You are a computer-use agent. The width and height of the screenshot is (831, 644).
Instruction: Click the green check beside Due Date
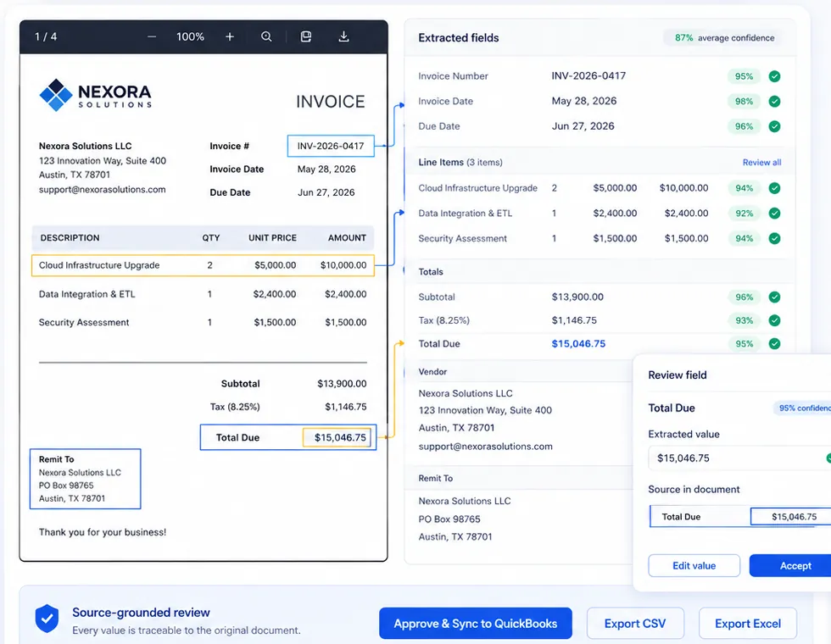pyautogui.click(x=774, y=126)
